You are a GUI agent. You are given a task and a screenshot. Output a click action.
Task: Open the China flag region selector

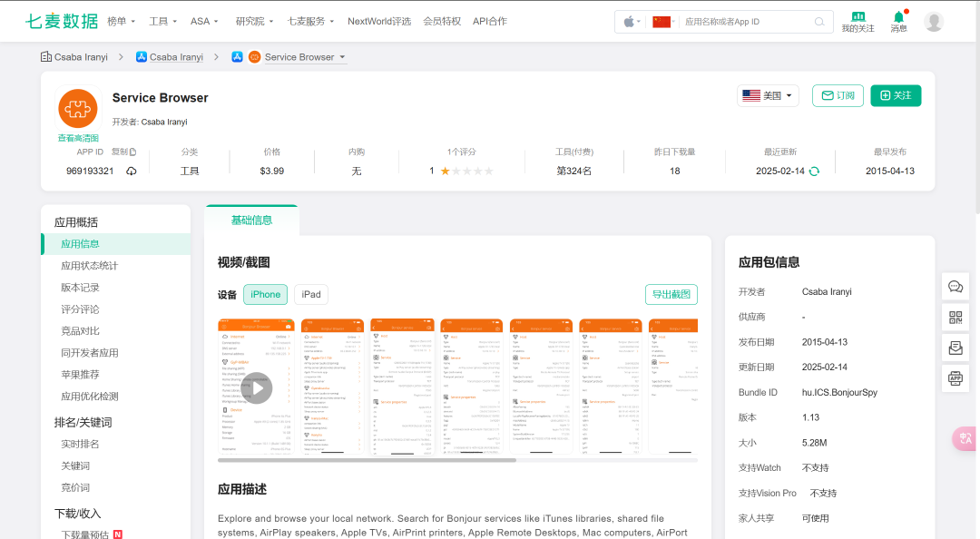tap(663, 22)
